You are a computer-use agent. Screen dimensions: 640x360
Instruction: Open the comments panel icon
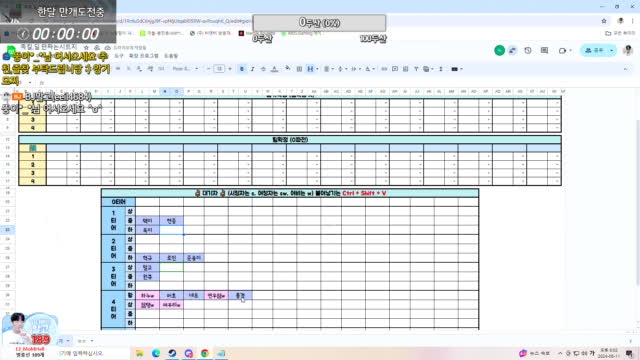click(x=544, y=51)
